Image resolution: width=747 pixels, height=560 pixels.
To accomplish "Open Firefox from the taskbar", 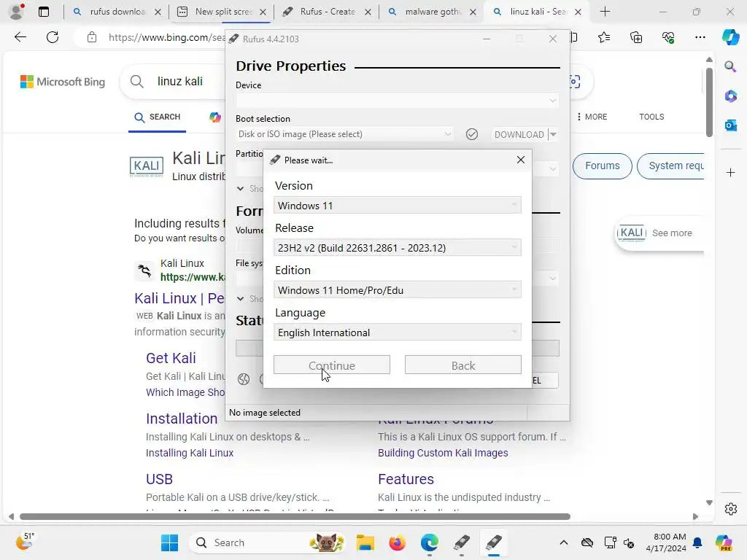I will pos(397,542).
